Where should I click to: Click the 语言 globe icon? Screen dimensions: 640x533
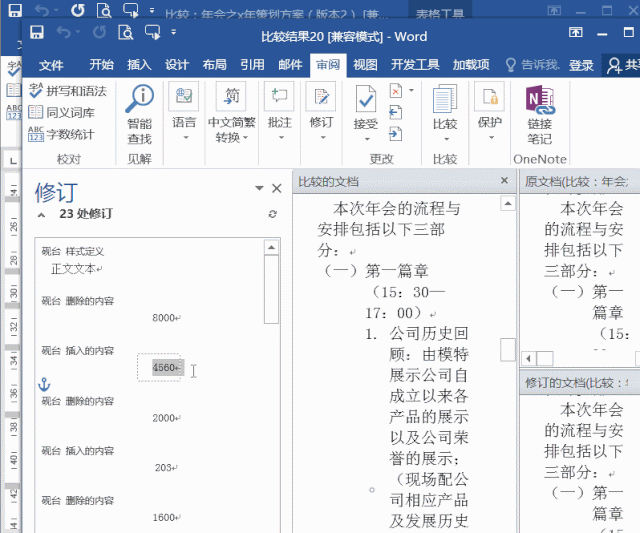click(184, 96)
